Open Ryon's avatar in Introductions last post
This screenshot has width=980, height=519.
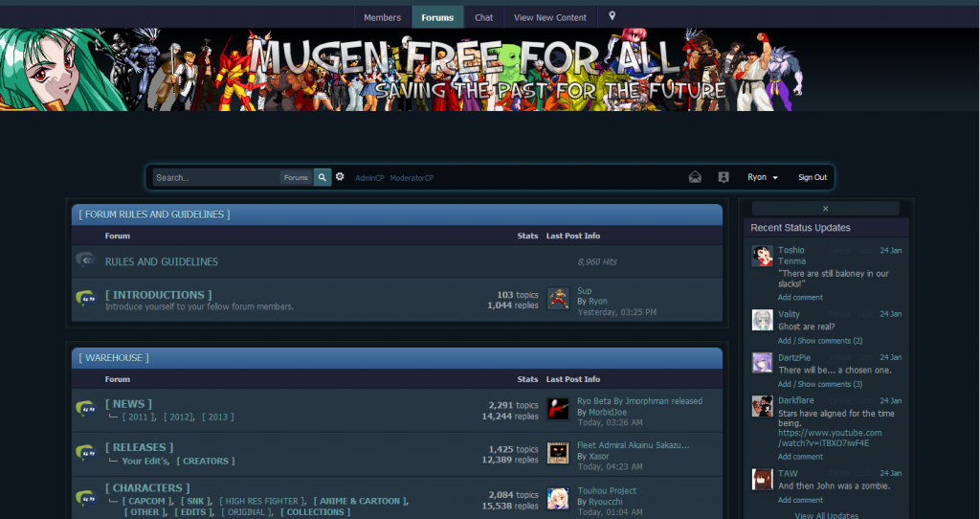click(558, 299)
